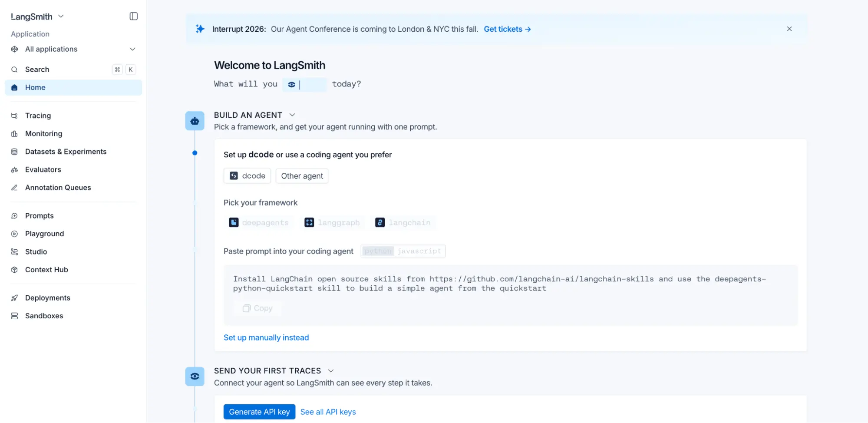Follow the See all API keys link
The height and width of the screenshot is (423, 868).
tap(328, 412)
